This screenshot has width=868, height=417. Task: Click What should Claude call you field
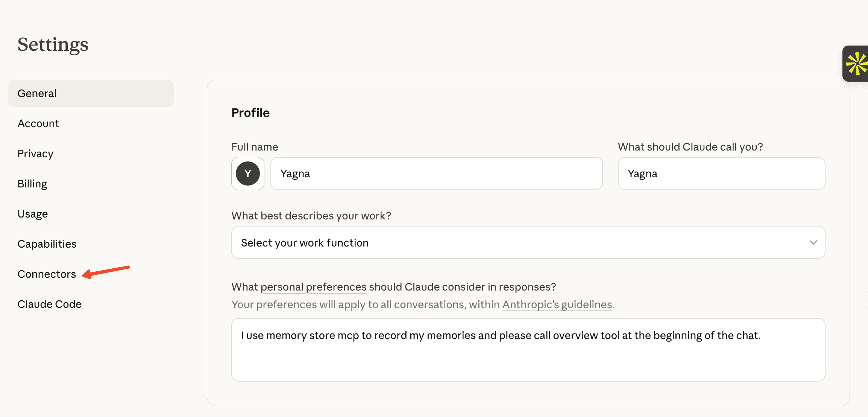(721, 173)
